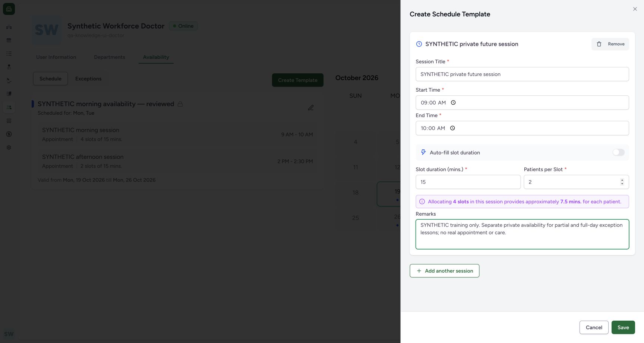Image resolution: width=644 pixels, height=343 pixels.
Task: Switch to Departments tab
Action: coord(110,57)
